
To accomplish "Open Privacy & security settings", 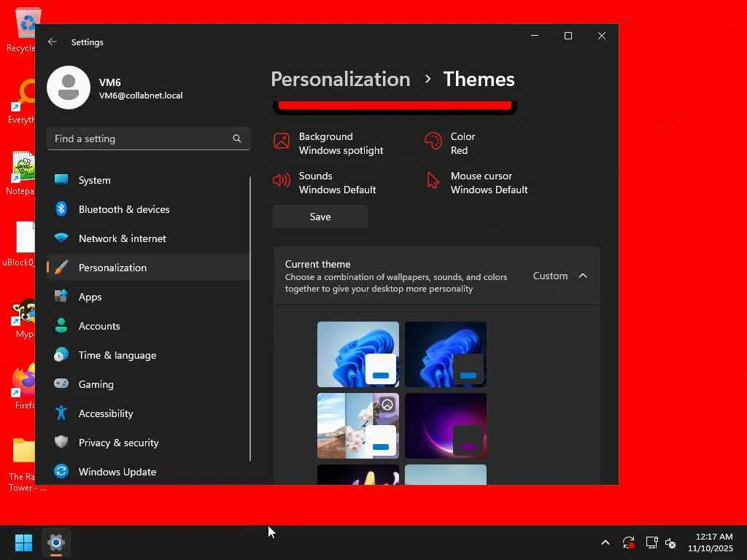I will pos(149,443).
